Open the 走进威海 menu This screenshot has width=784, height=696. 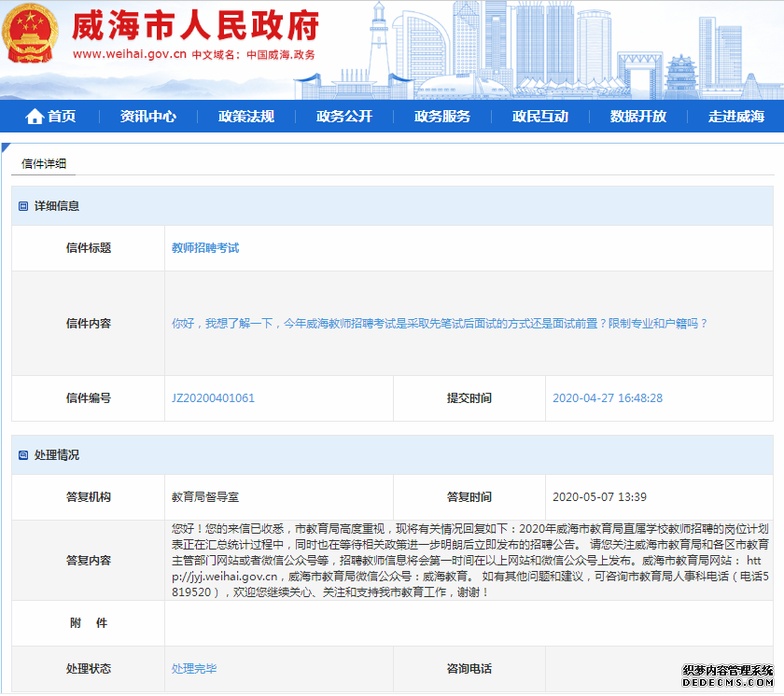[736, 117]
